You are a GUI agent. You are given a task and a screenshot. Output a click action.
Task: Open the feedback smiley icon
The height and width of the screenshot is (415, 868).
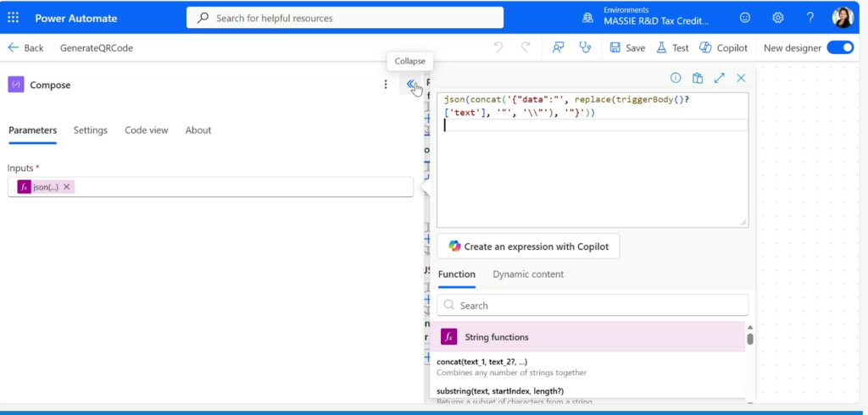(745, 18)
